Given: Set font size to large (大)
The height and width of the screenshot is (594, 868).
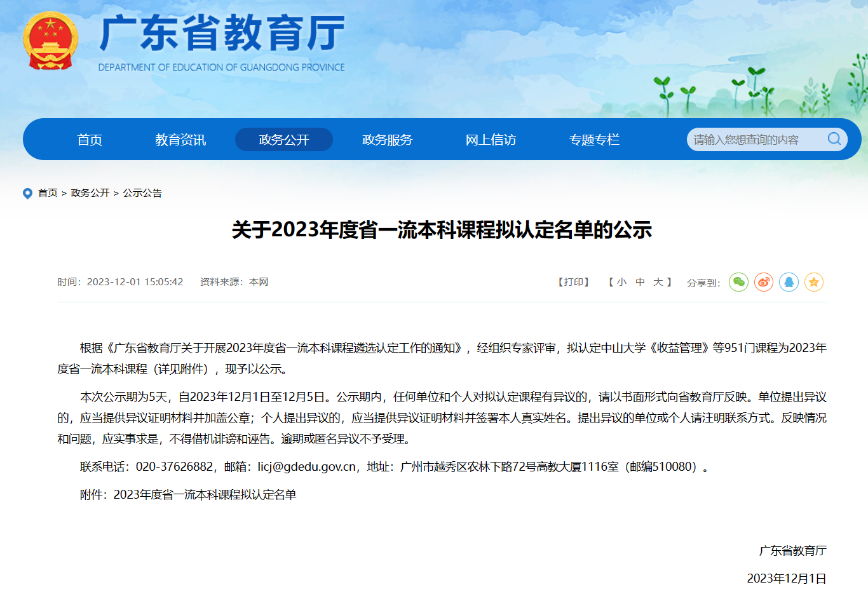Looking at the screenshot, I should click(658, 282).
